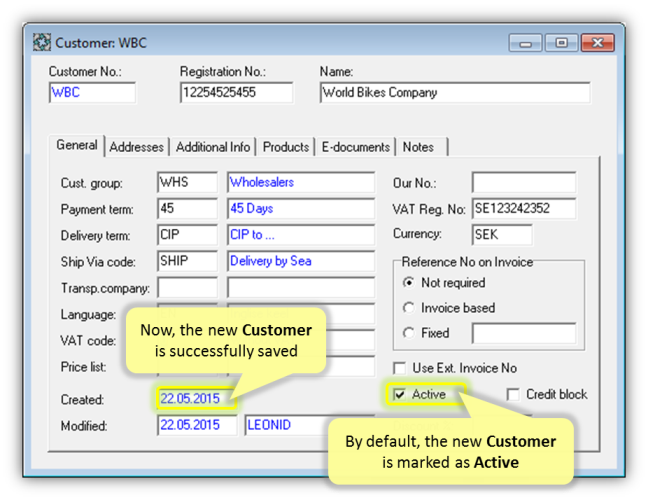Click the Our No. input field
The image size is (648, 500).
point(524,182)
